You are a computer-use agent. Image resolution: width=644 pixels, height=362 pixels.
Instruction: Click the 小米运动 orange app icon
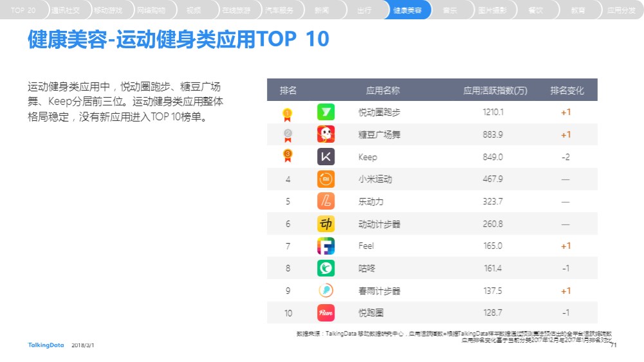click(326, 179)
